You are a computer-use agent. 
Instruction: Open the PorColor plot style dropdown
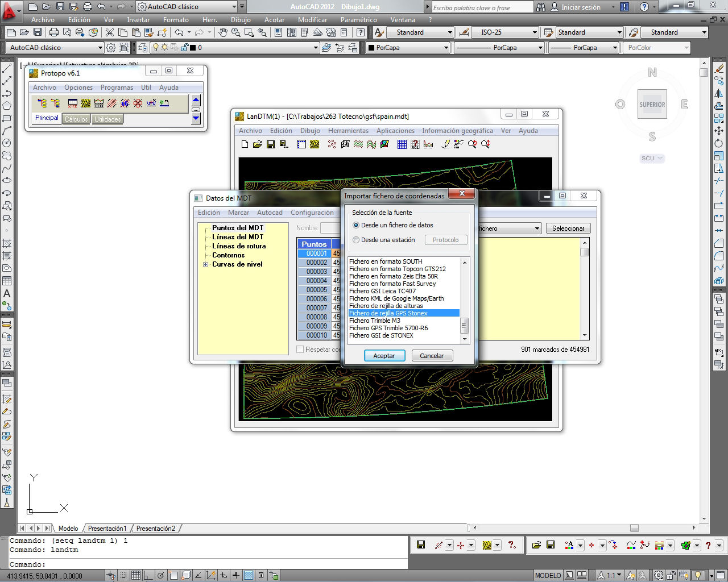tap(686, 48)
